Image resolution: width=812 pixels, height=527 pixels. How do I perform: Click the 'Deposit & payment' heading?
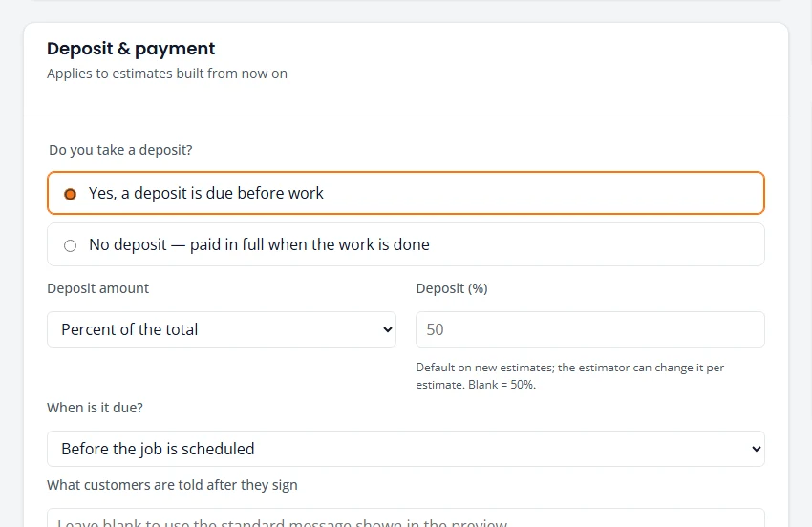click(x=131, y=49)
